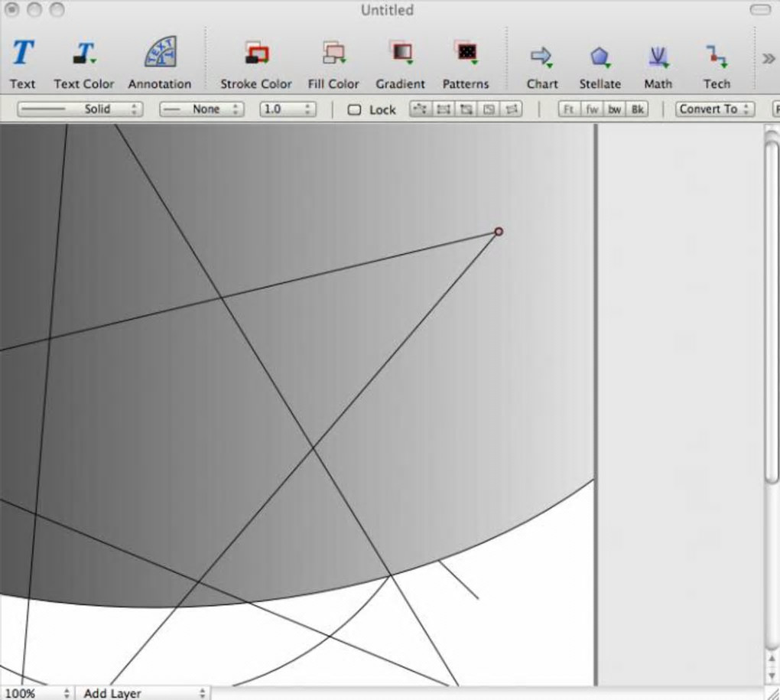Click the first edit-vertices transform icon

coord(421,109)
